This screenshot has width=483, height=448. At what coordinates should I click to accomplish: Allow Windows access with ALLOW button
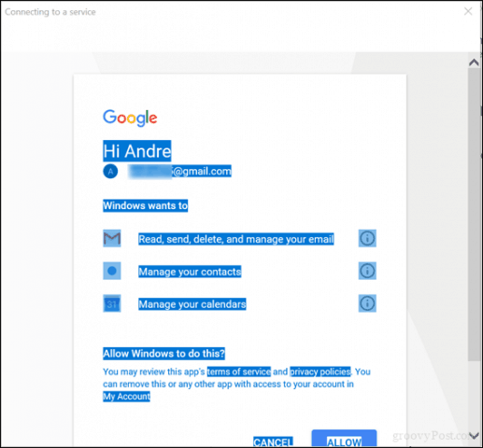point(344,439)
